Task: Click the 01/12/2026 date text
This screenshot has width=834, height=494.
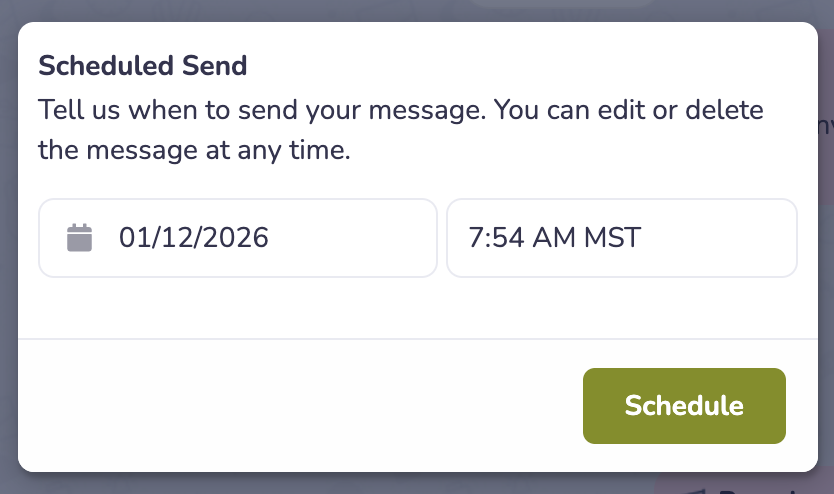Action: coord(193,238)
